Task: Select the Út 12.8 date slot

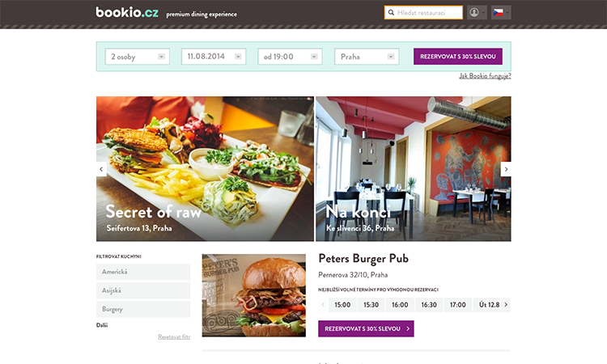Action: click(x=487, y=305)
